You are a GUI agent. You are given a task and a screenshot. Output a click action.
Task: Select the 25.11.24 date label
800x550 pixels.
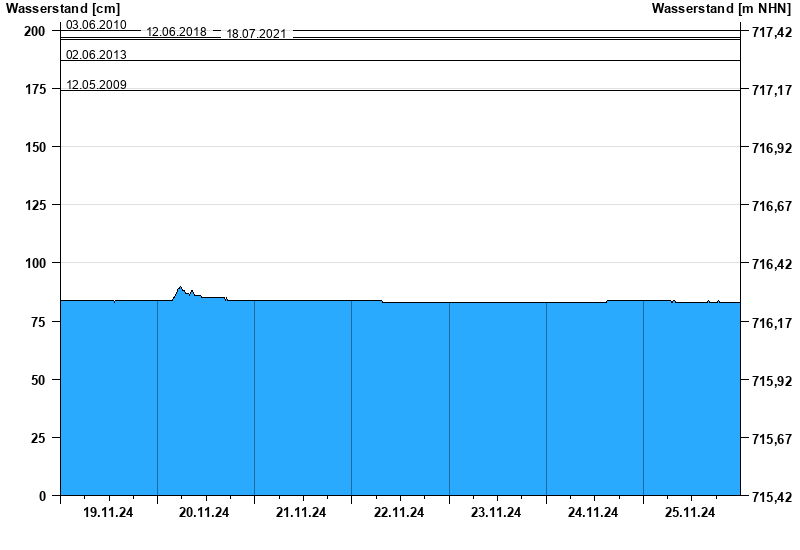click(690, 513)
